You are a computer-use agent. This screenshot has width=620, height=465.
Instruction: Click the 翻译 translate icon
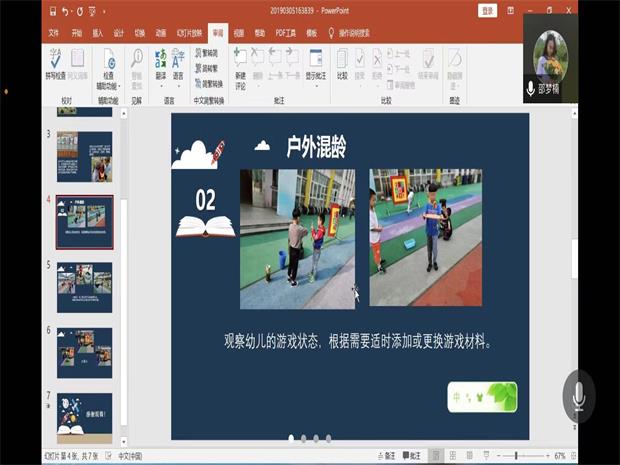160,64
